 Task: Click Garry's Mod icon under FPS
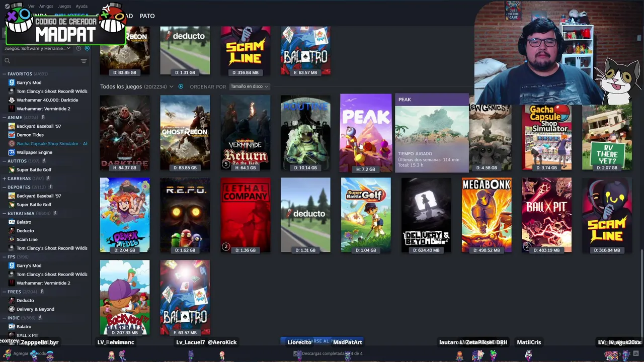(x=12, y=265)
